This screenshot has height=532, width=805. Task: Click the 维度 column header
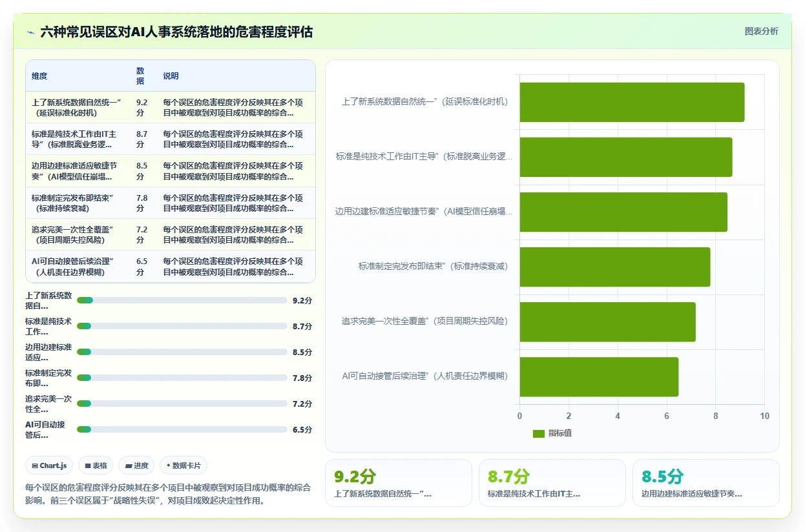click(39, 76)
